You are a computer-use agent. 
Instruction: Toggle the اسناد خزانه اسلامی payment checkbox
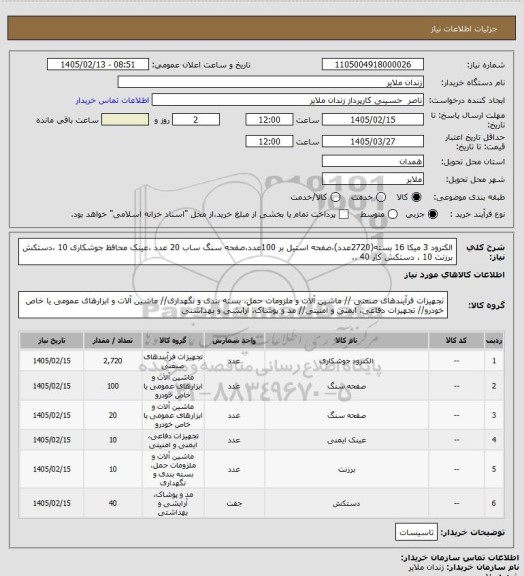click(x=344, y=214)
